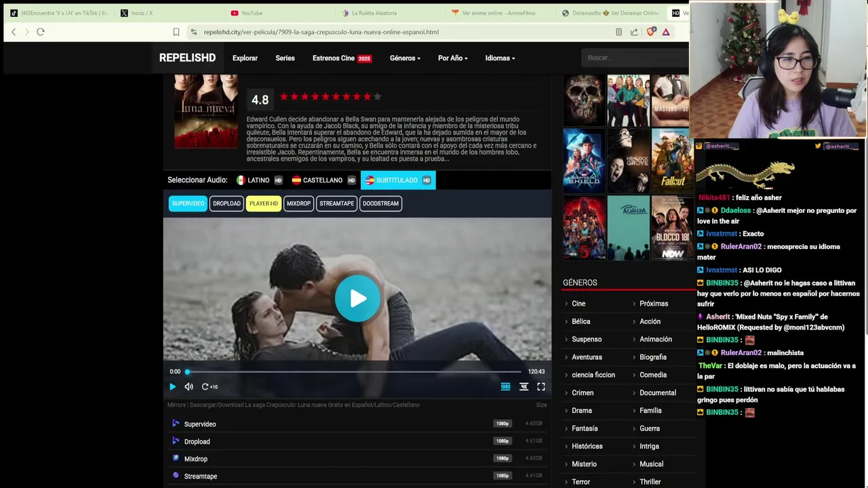This screenshot has width=868, height=488.
Task: Select CASTELLANO audio option
Action: click(x=323, y=180)
